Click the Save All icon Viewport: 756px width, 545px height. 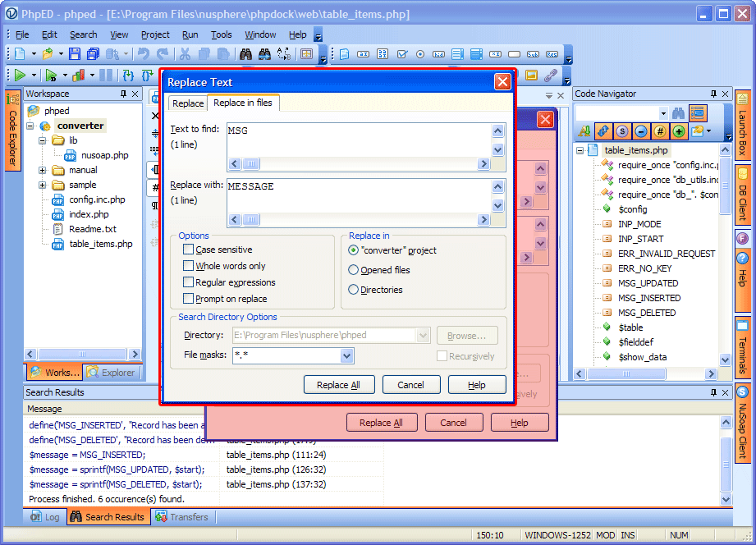(x=93, y=54)
